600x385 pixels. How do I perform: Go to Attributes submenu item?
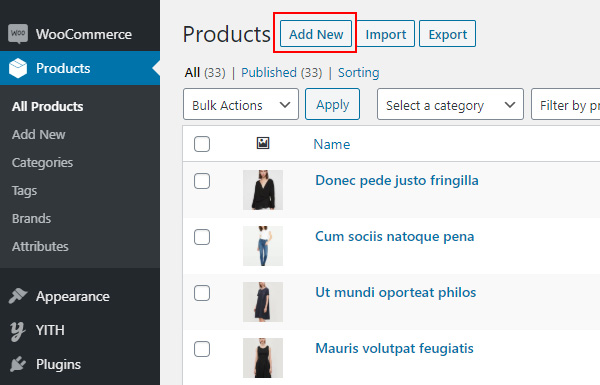coord(40,246)
